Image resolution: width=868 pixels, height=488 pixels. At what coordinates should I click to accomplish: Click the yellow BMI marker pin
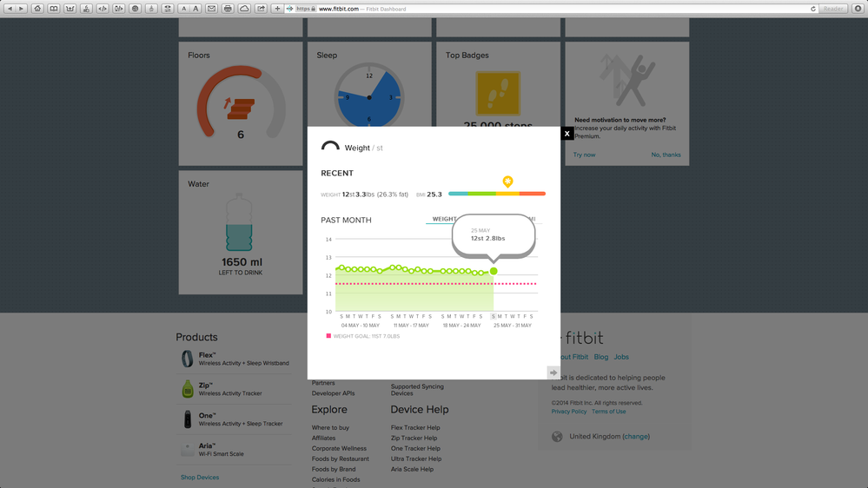pyautogui.click(x=507, y=181)
